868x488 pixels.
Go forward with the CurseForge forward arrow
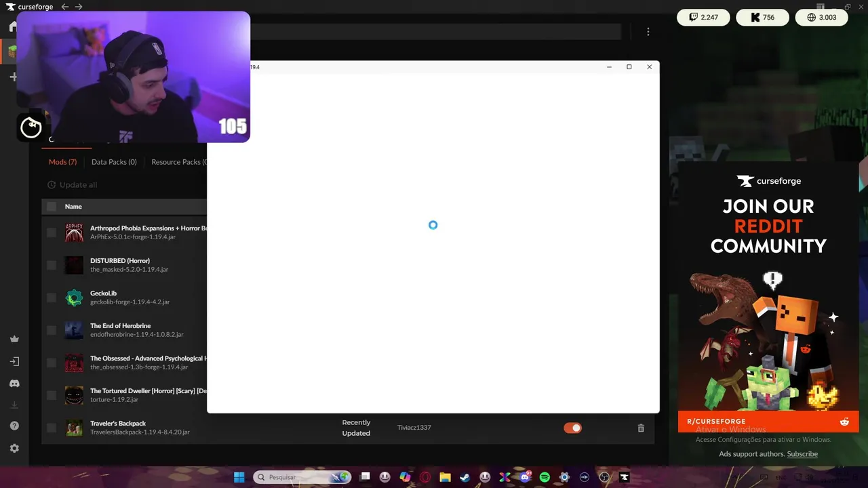click(x=79, y=7)
